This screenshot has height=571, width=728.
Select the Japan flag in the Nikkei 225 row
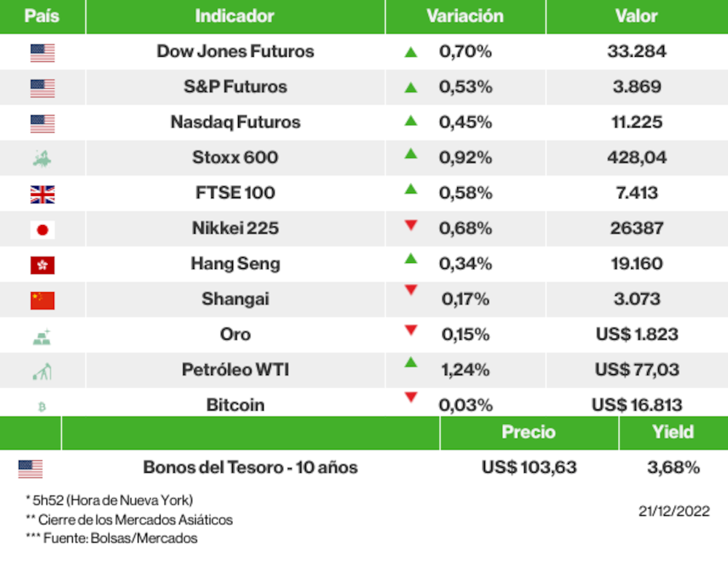pyautogui.click(x=42, y=230)
